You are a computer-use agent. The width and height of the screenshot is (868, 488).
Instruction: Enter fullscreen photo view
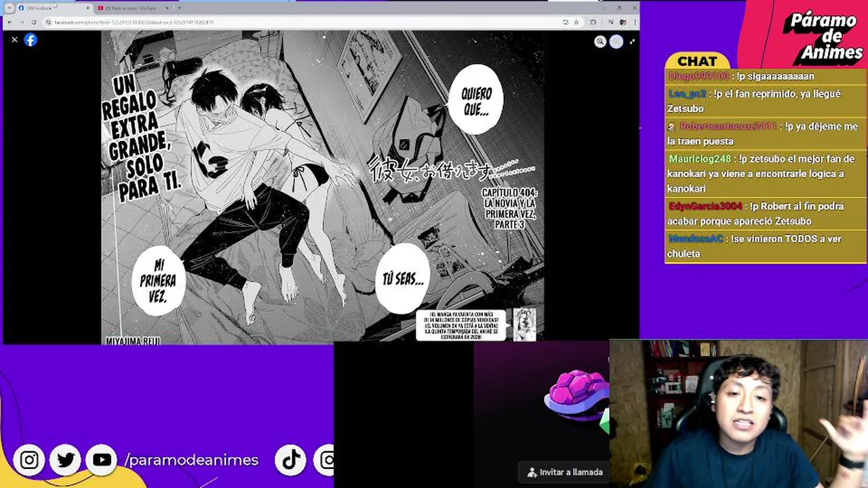point(632,41)
